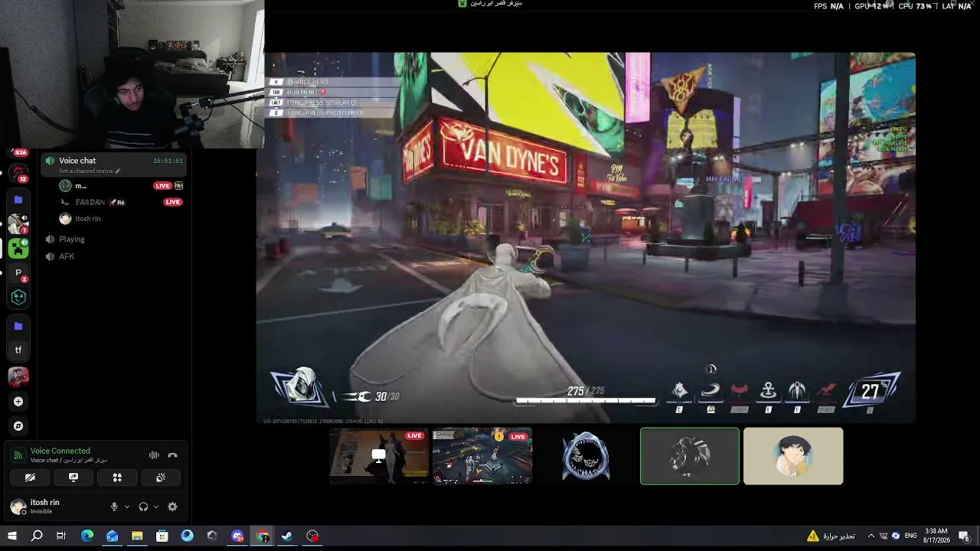Open user settings gear icon
Viewport: 980px width, 551px height.
click(172, 507)
